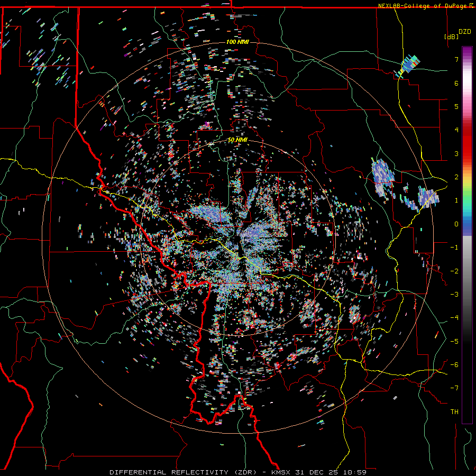Viewport: 476px width, 476px height.
Task: Click the -4 value on color scale
Action: point(454,318)
